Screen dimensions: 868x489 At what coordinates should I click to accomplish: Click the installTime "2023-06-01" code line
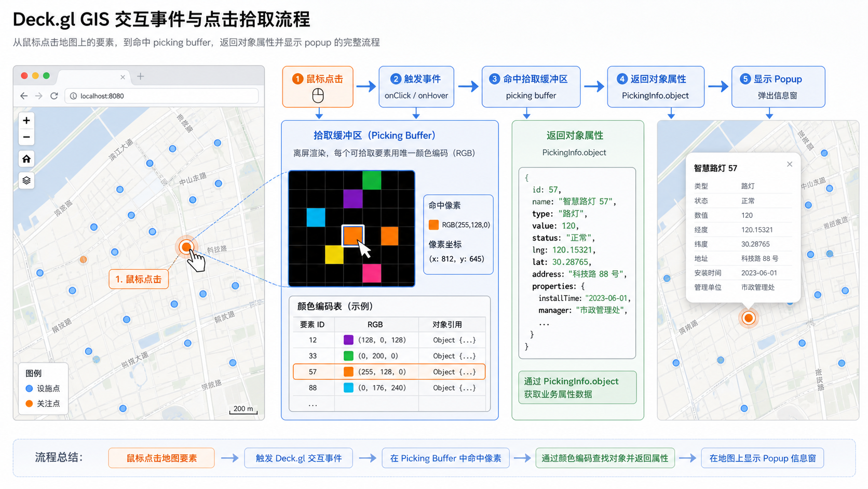[585, 298]
